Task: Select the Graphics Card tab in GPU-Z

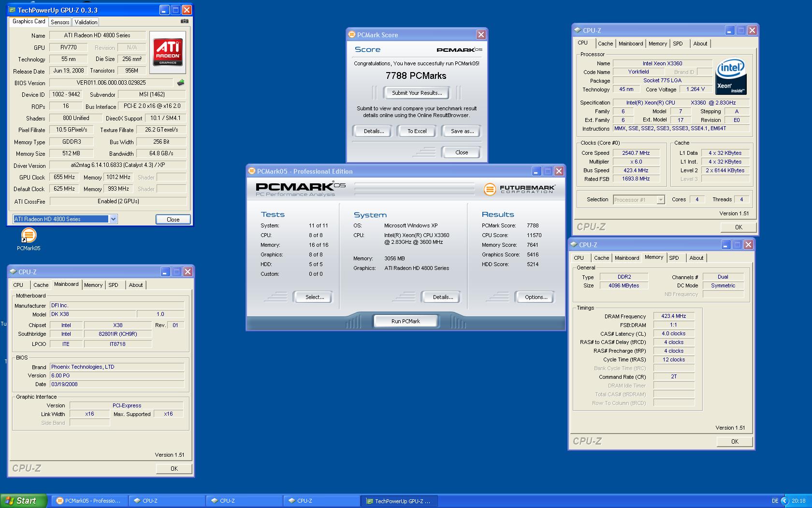Action: coord(29,21)
